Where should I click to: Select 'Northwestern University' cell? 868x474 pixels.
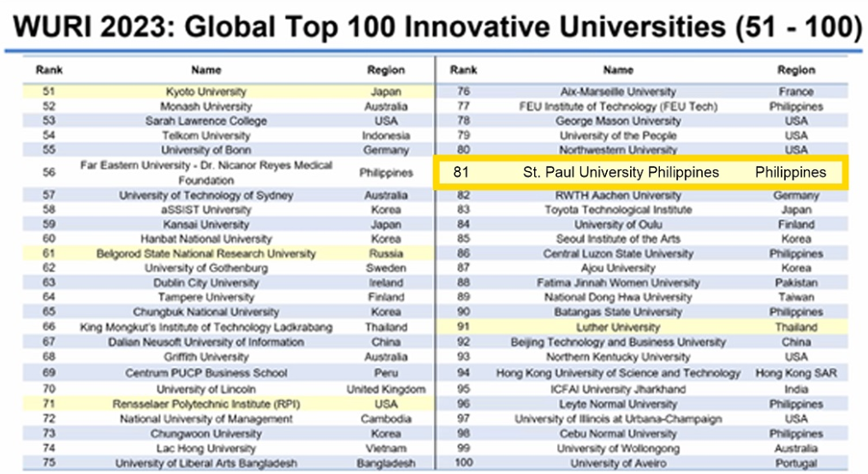[x=618, y=150]
